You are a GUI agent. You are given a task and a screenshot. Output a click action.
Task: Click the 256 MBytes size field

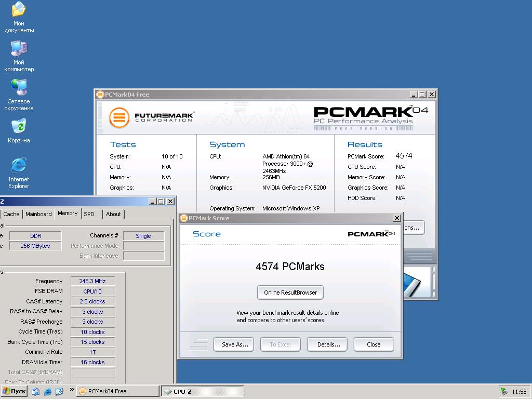[x=36, y=246]
